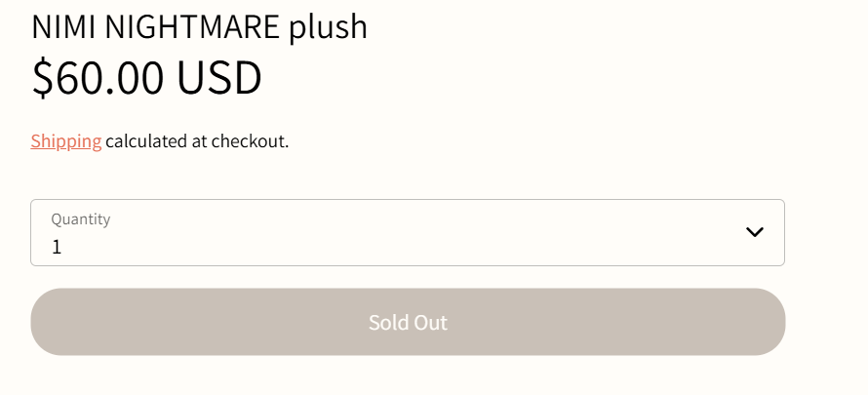The height and width of the screenshot is (395, 868).
Task: Select the quantity value 1
Action: click(57, 247)
